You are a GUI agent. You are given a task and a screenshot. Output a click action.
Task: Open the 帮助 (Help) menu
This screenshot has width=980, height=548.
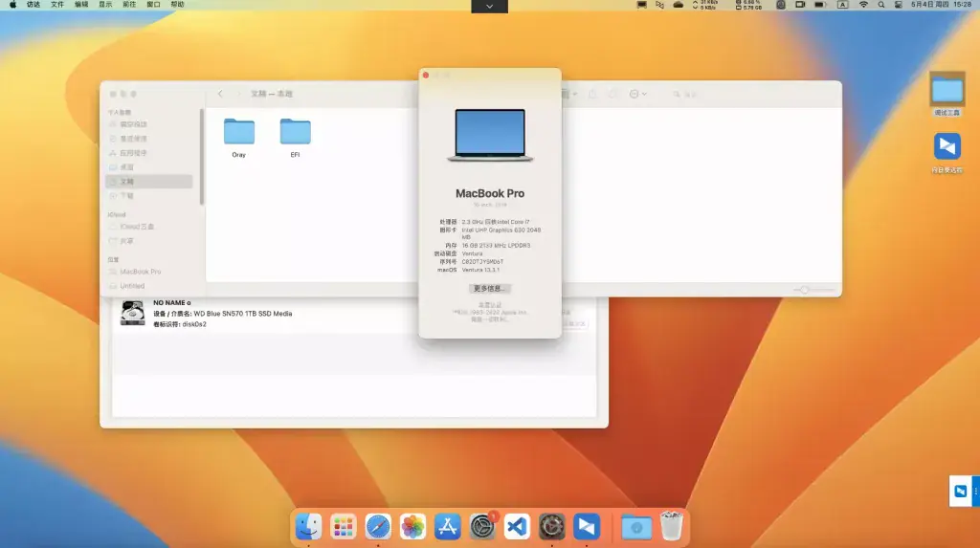[x=177, y=5]
